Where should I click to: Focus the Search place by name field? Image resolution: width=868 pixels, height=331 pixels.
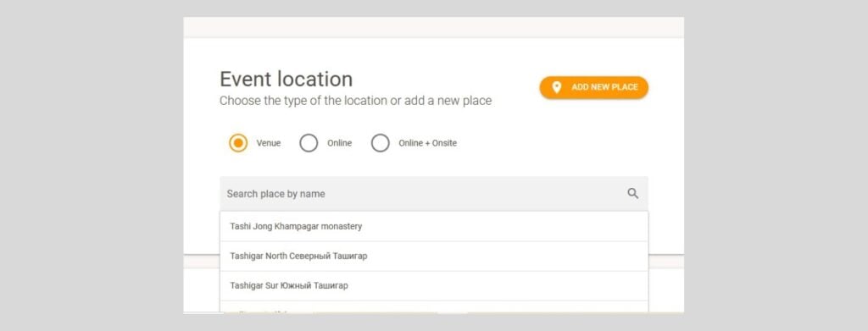(434, 193)
